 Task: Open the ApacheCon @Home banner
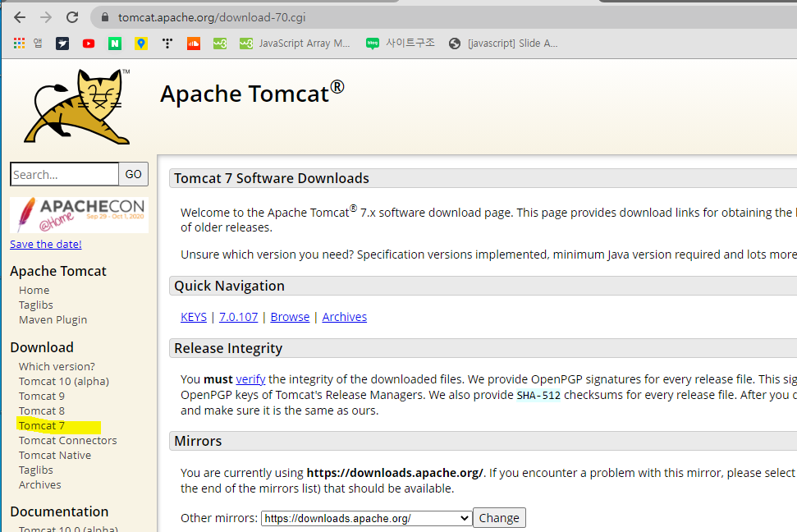coord(80,214)
